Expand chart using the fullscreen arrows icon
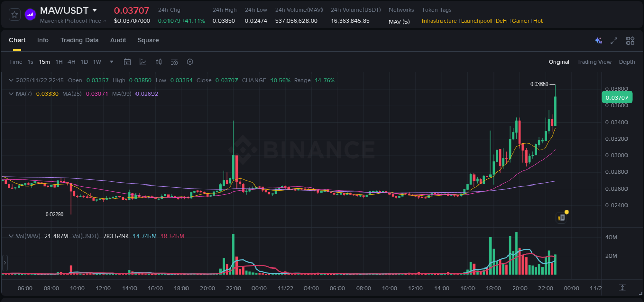This screenshot has width=644, height=302. (613, 40)
